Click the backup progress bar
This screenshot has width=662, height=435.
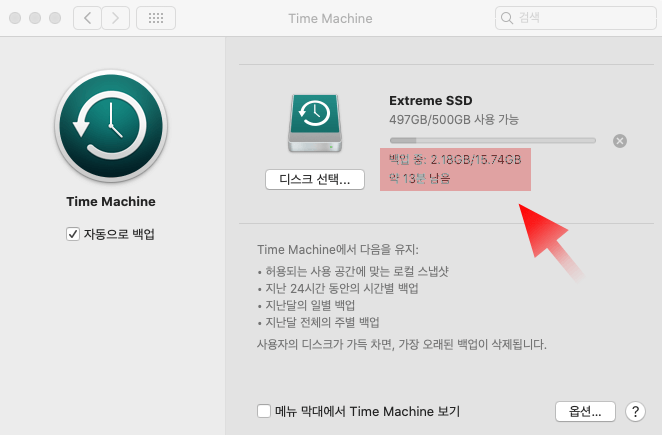(x=493, y=141)
